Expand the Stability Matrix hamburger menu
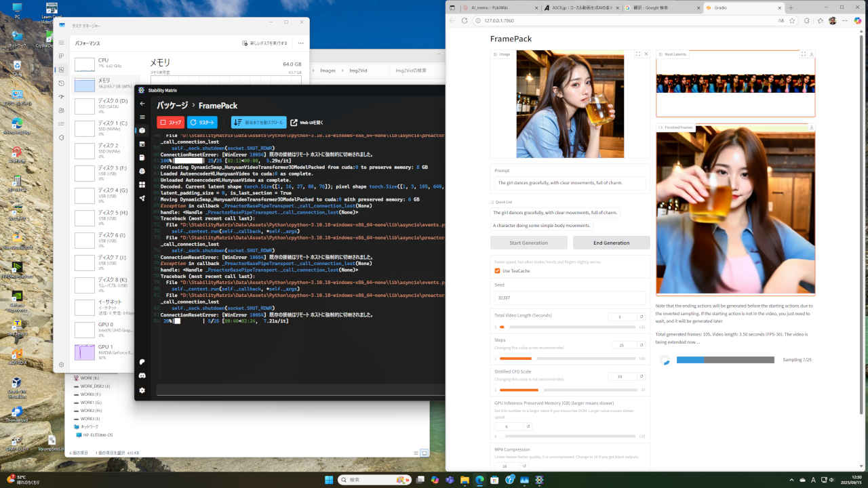Image resolution: width=868 pixels, height=488 pixels. point(142,117)
